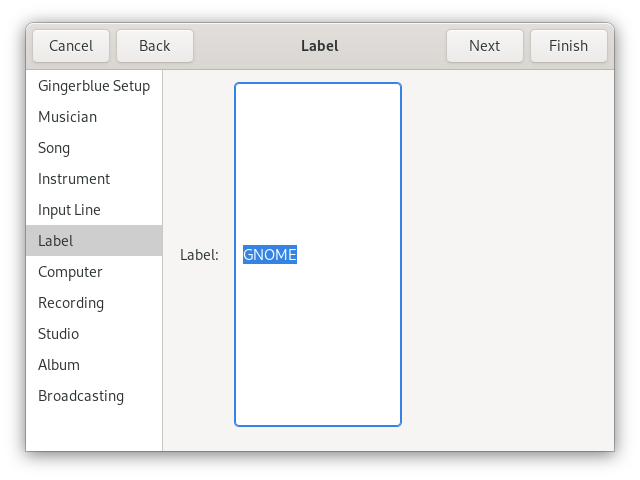Select the Studio step

tap(58, 334)
